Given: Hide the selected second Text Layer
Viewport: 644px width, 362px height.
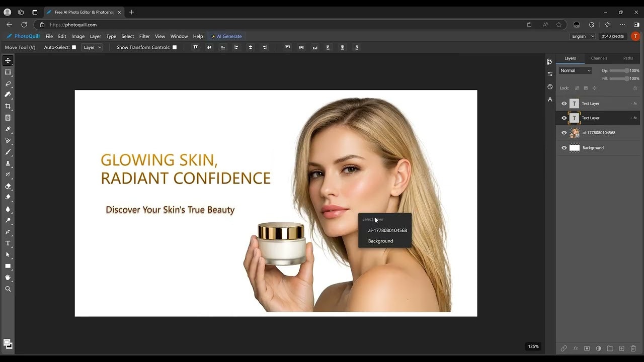Looking at the screenshot, I should coord(564,118).
